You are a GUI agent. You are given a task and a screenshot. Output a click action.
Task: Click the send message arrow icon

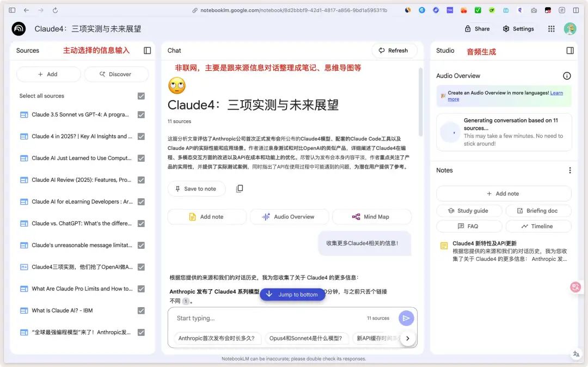tap(406, 317)
